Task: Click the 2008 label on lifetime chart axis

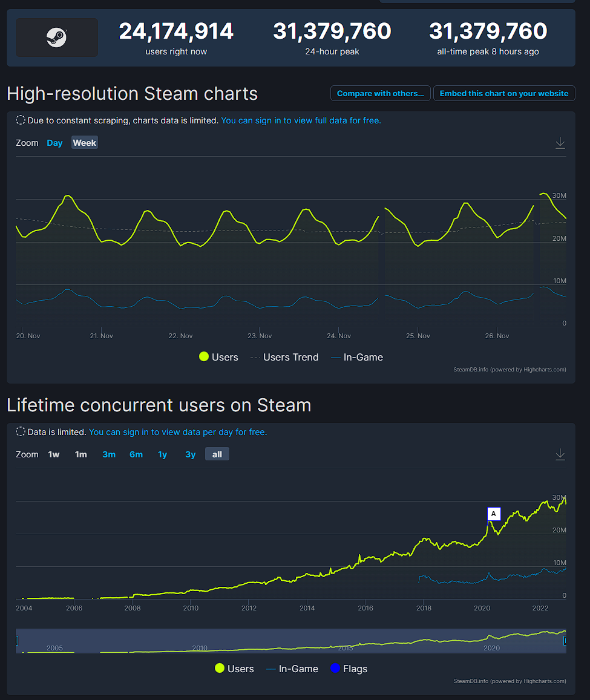Action: (133, 608)
